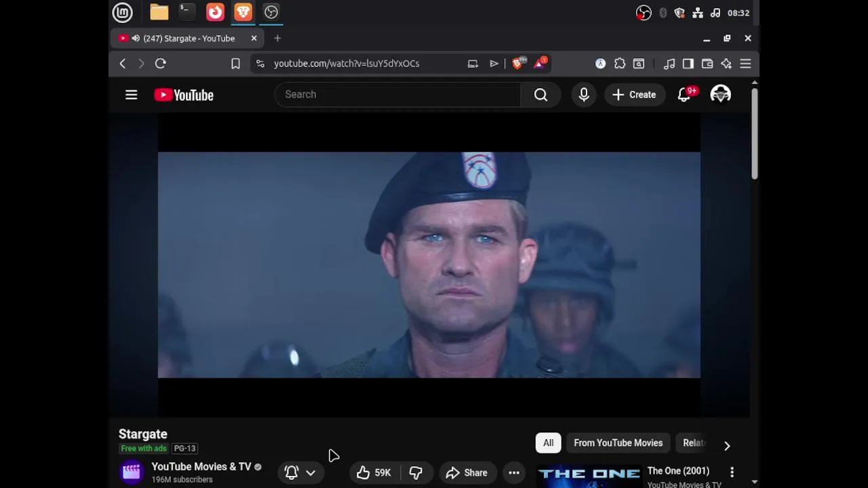Like the video with 59K likes

click(374, 472)
